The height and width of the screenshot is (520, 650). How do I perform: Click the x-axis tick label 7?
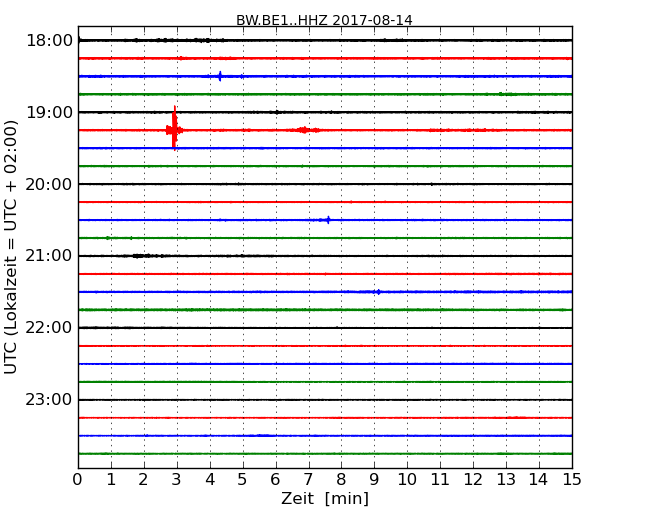pyautogui.click(x=308, y=480)
